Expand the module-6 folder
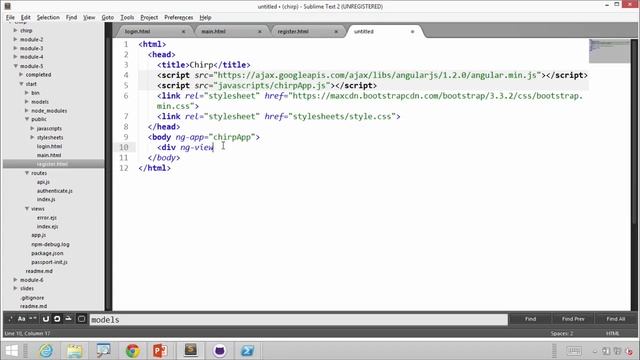640x360 pixels. [16, 280]
